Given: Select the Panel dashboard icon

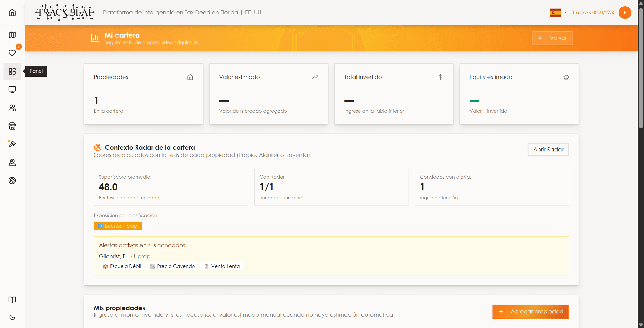Looking at the screenshot, I should (x=12, y=71).
